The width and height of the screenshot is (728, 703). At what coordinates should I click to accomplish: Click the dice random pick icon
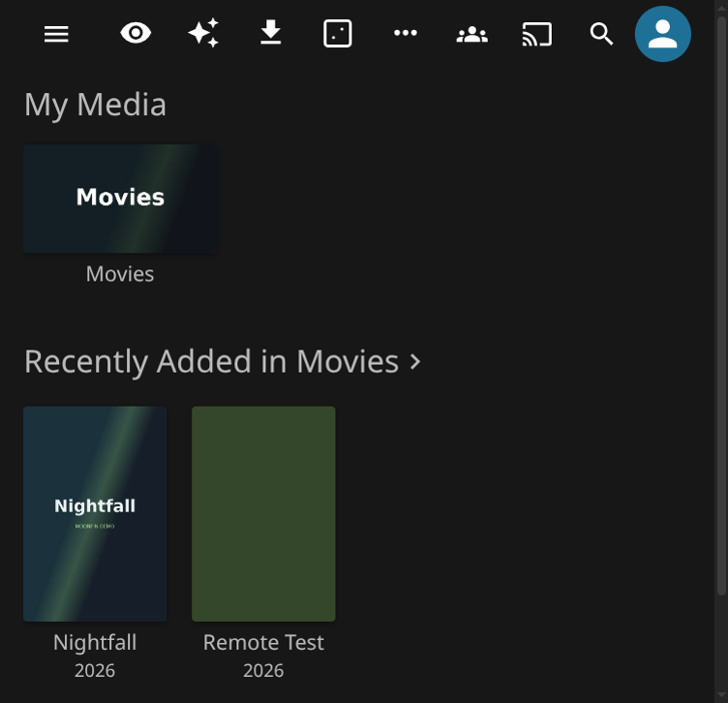[x=338, y=34]
